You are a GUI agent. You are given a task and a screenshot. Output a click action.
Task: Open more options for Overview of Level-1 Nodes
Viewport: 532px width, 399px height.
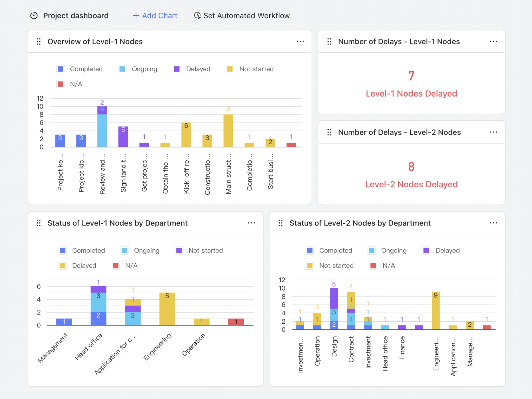pyautogui.click(x=300, y=42)
